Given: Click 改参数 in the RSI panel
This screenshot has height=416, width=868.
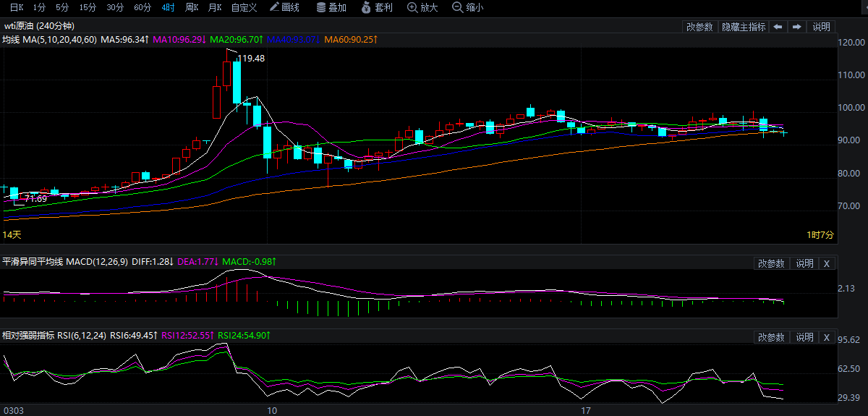Looking at the screenshot, I should tap(771, 337).
